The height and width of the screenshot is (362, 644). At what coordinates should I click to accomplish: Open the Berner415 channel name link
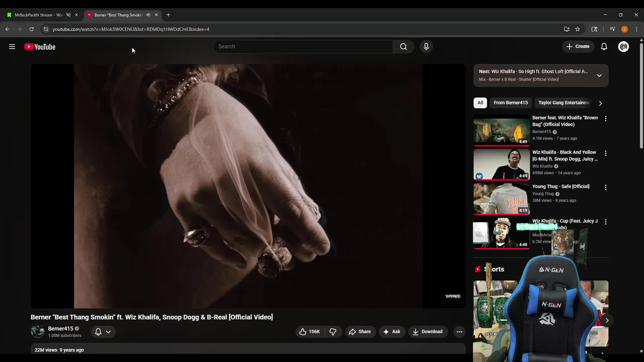coord(60,329)
